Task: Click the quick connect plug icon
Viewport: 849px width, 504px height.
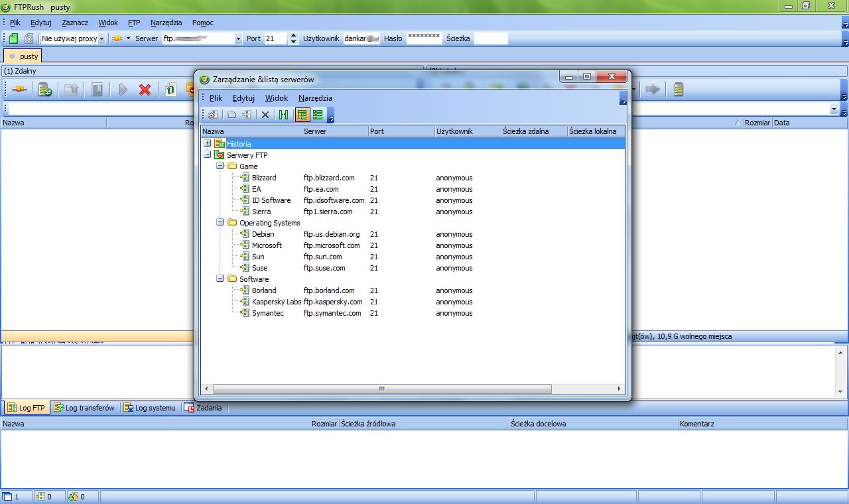Action: (x=117, y=38)
